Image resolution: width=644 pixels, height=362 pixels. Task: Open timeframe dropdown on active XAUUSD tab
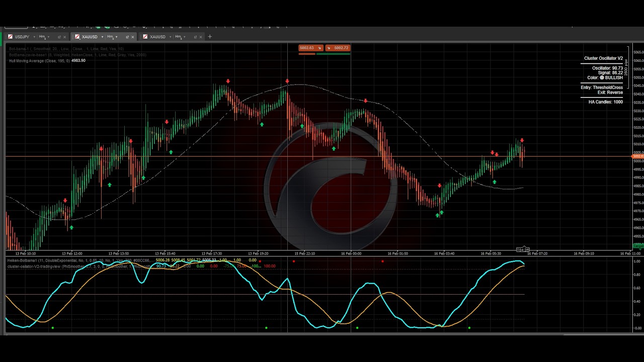pos(116,37)
